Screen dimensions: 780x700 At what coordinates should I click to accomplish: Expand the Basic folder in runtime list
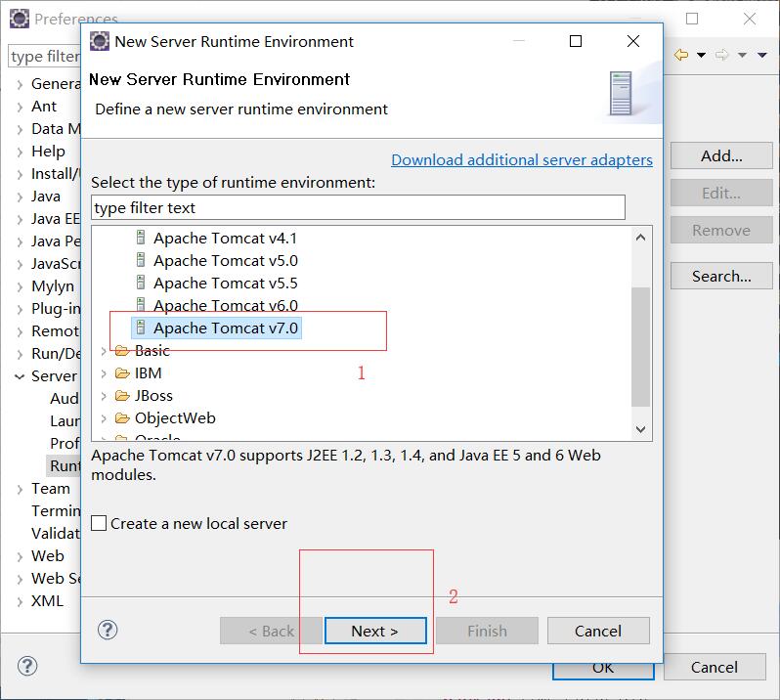(x=104, y=351)
